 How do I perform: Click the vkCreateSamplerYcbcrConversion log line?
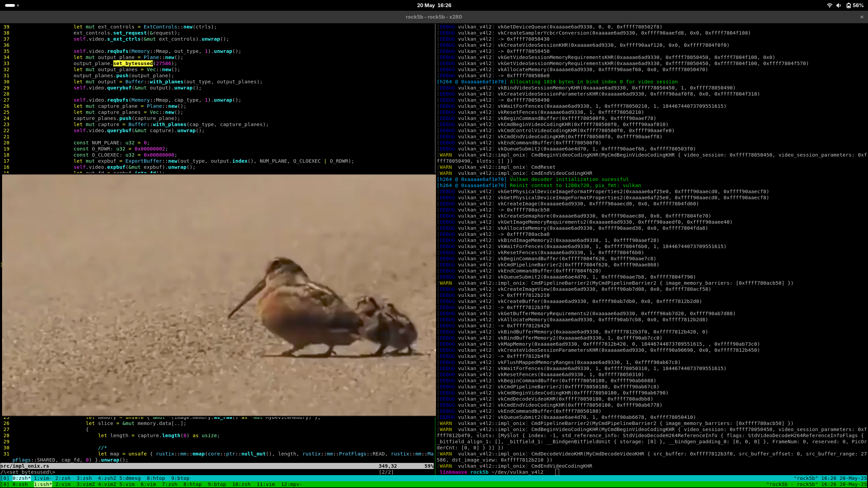(x=593, y=33)
